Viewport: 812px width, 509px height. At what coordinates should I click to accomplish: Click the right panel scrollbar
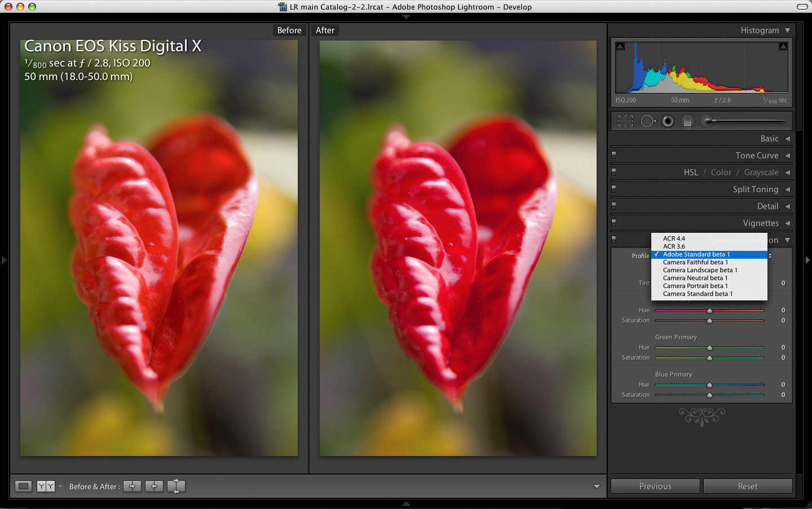pos(799,259)
